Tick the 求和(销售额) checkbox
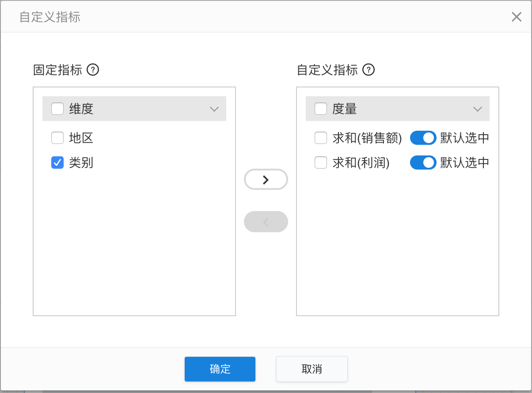 point(321,138)
